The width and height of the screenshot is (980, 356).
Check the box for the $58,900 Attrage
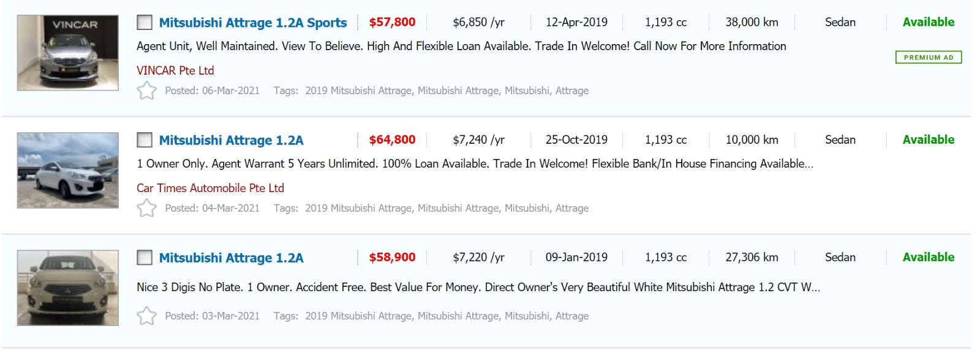point(145,258)
